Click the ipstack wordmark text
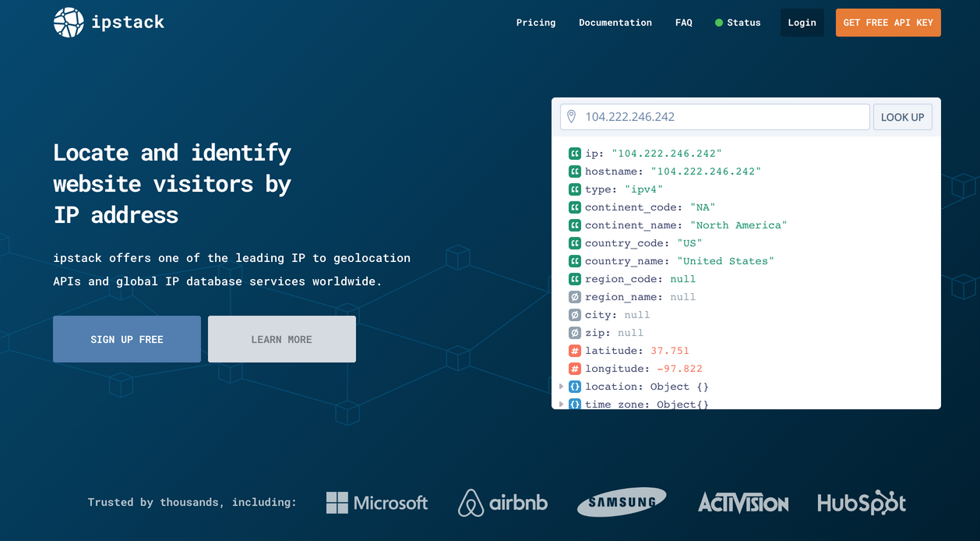The width and height of the screenshot is (980, 541). coord(128,23)
